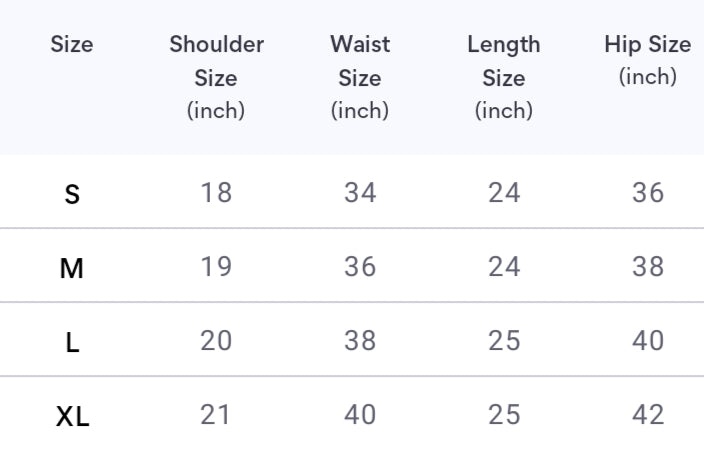Select the Length Size column header
This screenshot has height=460, width=704.
coord(504,77)
